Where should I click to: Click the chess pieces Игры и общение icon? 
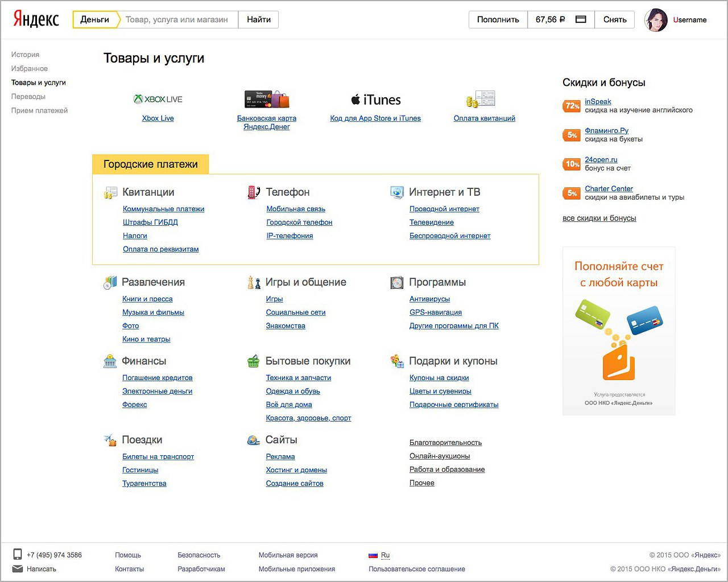point(254,282)
